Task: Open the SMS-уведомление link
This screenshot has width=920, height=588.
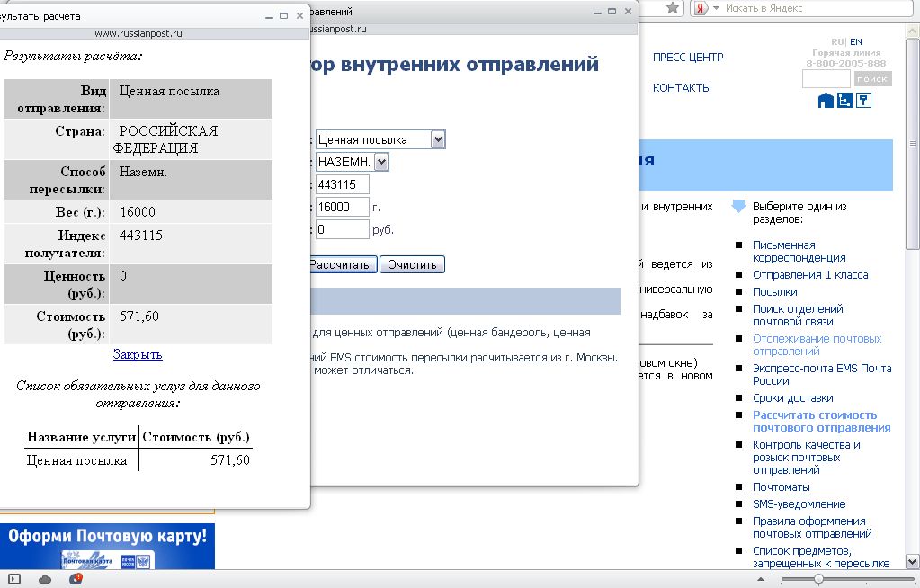Action: tap(799, 504)
